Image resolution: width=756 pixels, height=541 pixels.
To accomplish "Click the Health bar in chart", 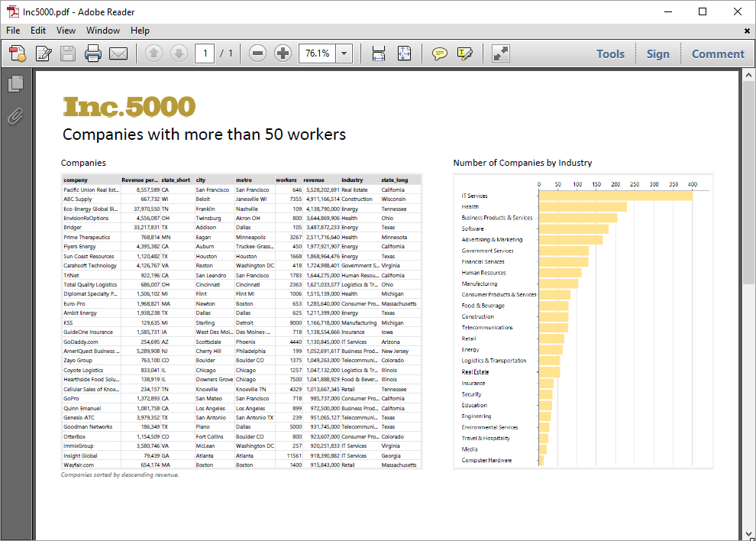I will click(583, 206).
